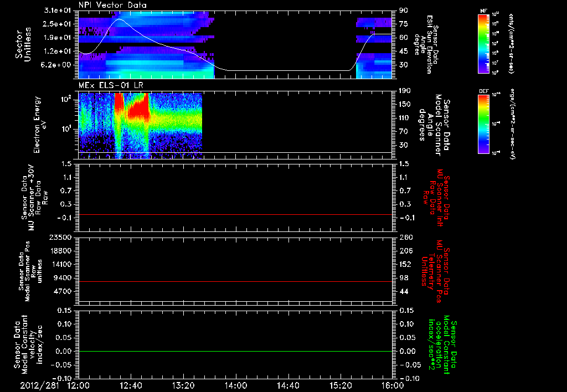The image size is (567, 392).
Task: Click the 2.5e+01 sector axis value
Action: (57, 24)
